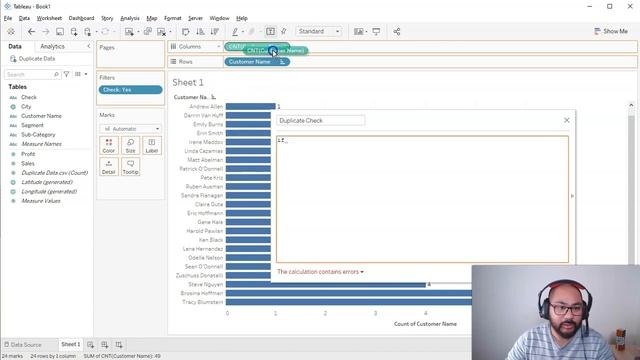Switch to the Data pane tab
640x360 pixels.
(15, 47)
